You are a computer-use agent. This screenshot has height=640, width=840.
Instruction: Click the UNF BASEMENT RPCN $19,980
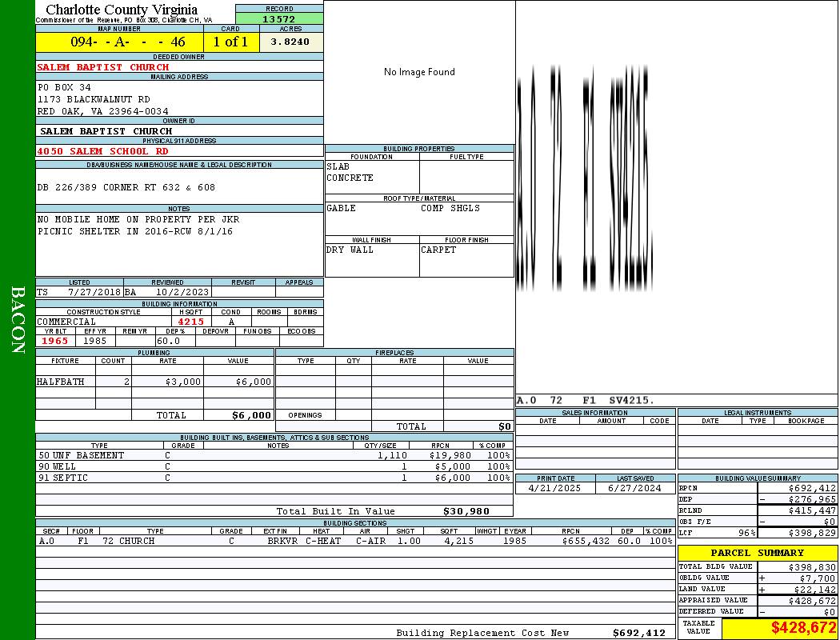tap(450, 456)
